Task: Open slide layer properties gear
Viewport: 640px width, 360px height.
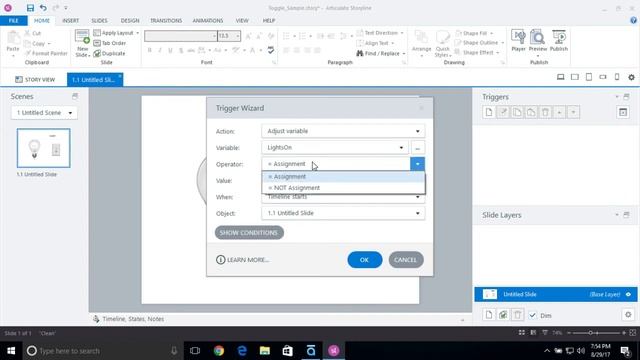Action: tap(628, 315)
